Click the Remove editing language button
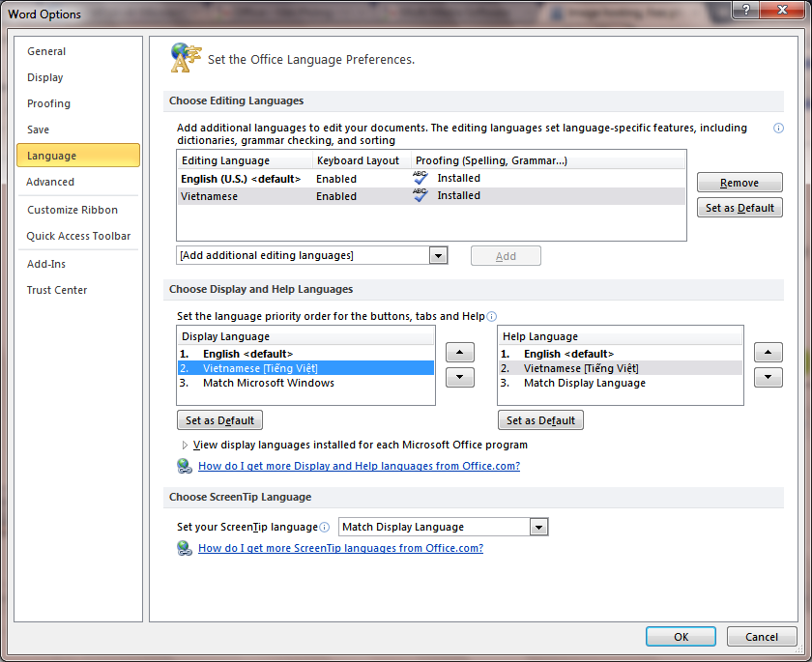Image resolution: width=812 pixels, height=662 pixels. tap(739, 183)
